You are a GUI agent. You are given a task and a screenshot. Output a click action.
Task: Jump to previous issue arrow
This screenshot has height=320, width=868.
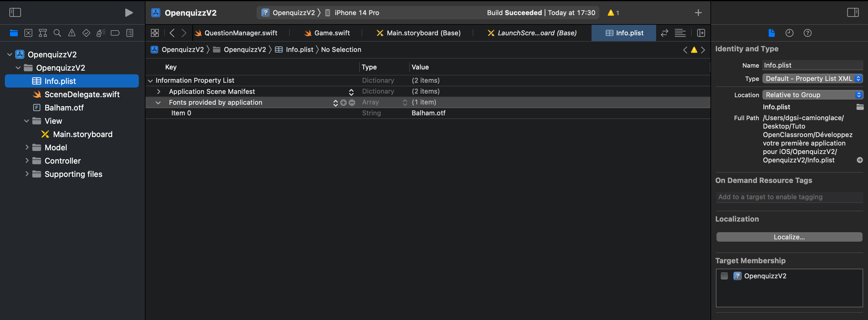(685, 50)
